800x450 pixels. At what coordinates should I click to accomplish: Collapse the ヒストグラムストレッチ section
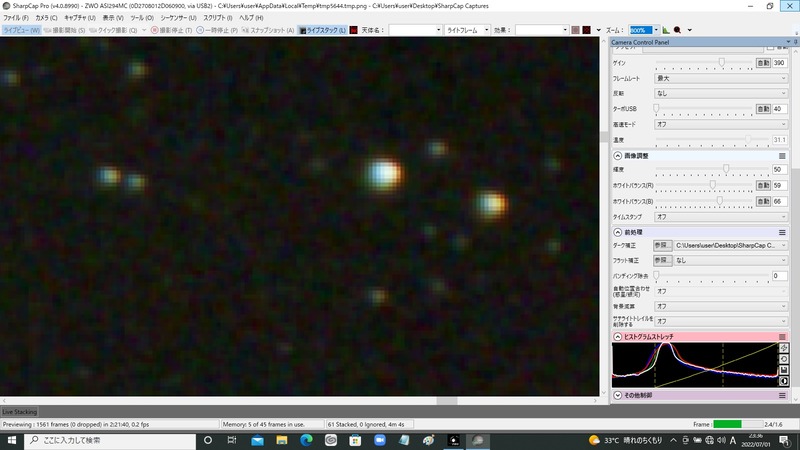click(617, 337)
